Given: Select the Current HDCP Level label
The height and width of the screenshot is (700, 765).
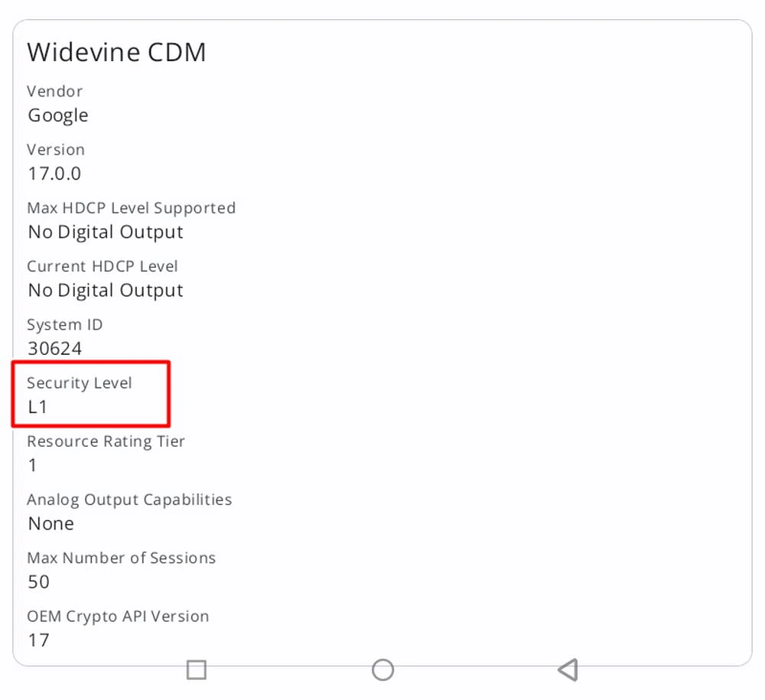Looking at the screenshot, I should pos(103,266).
